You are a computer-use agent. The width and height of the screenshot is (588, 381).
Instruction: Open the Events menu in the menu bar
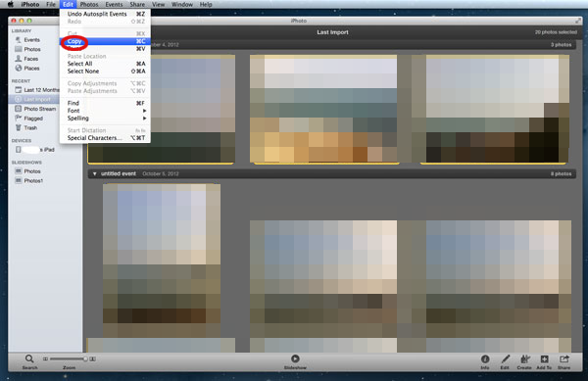114,4
